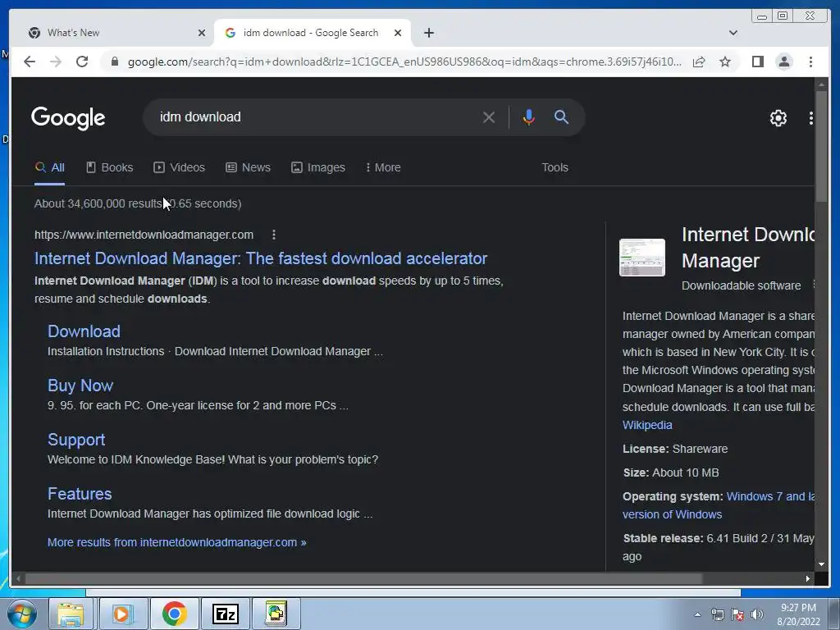Select the idm download Google Search tab
The image size is (840, 630).
tap(311, 33)
